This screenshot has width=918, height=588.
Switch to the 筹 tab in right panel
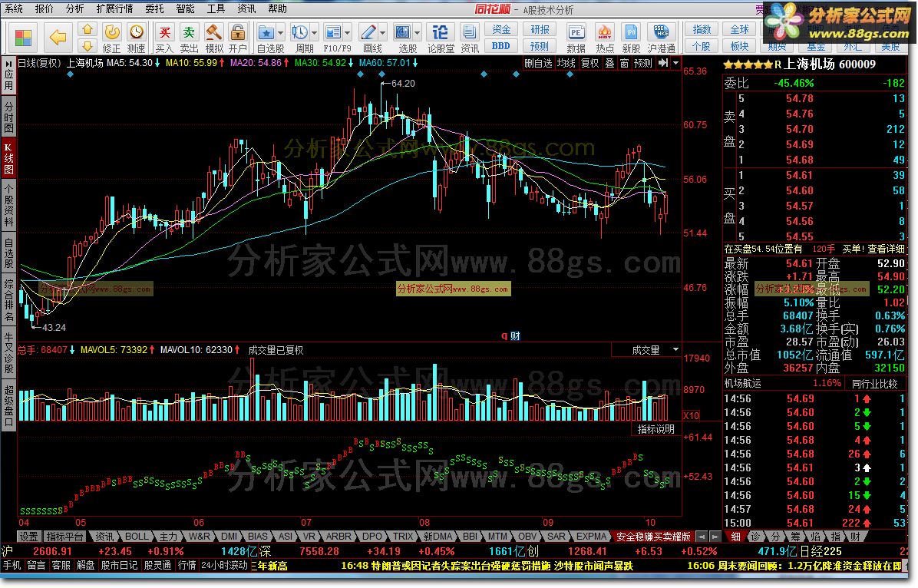(x=796, y=537)
